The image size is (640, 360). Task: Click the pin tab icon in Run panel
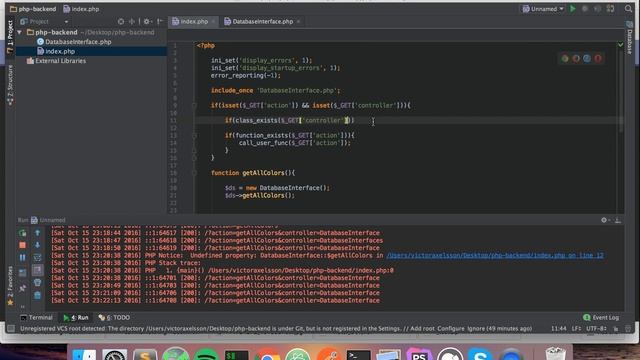coord(22,289)
